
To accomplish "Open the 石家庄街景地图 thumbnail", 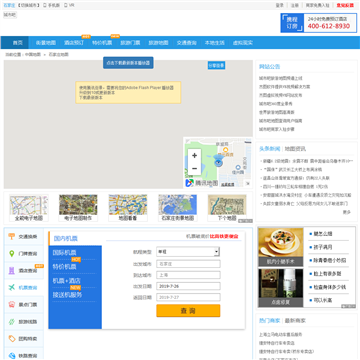I will coord(177,208).
